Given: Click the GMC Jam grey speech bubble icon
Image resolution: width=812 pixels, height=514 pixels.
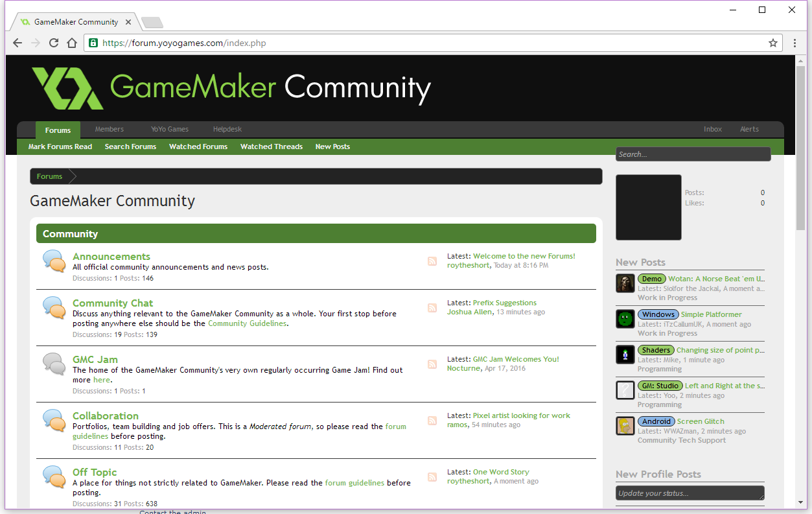Looking at the screenshot, I should pos(54,364).
